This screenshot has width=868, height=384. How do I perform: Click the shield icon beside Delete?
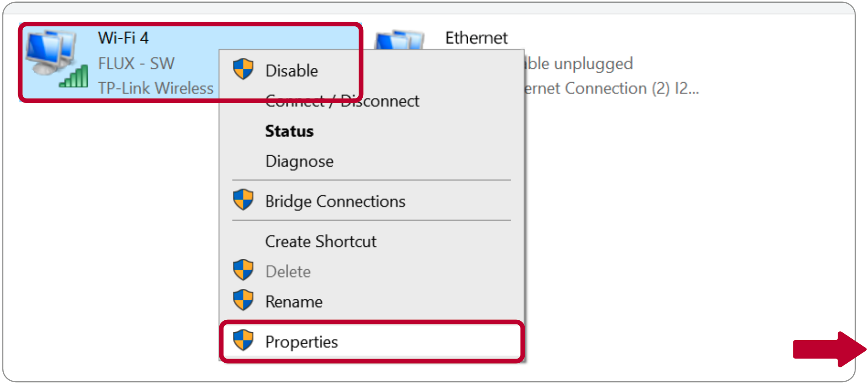(243, 270)
